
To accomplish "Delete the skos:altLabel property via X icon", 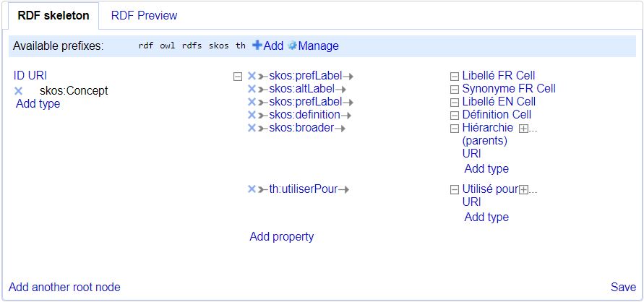I will [252, 89].
